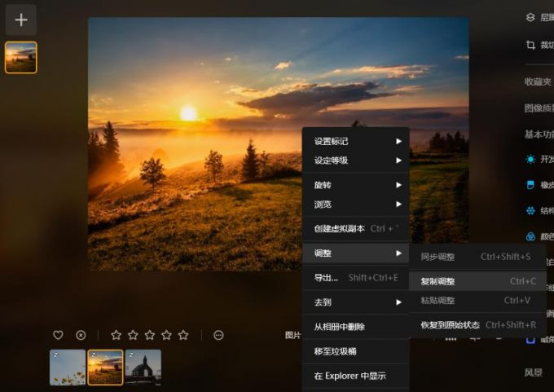Expand the 设置标记 submenu

355,141
